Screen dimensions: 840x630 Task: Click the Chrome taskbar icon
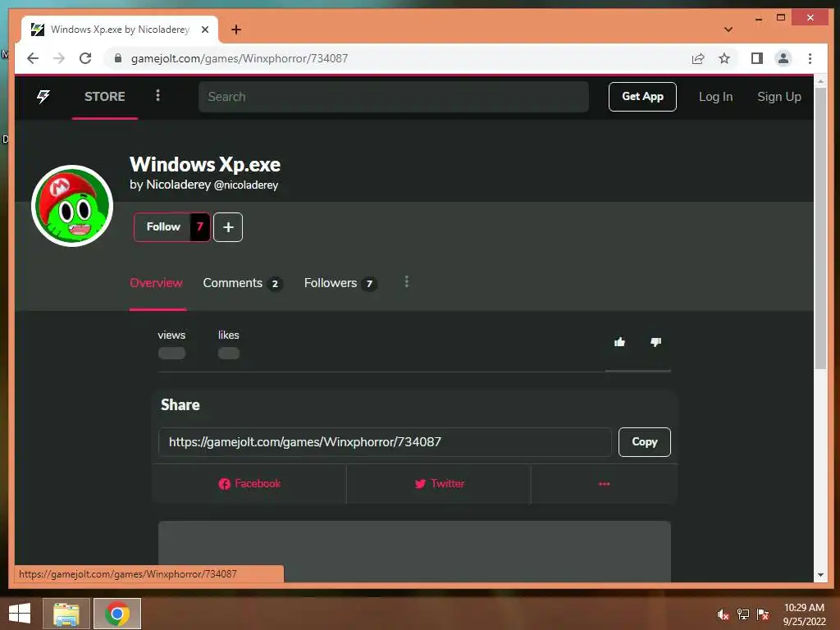tap(117, 614)
